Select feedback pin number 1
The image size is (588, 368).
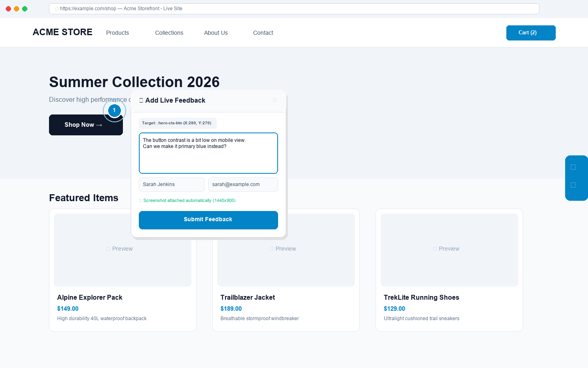(114, 110)
